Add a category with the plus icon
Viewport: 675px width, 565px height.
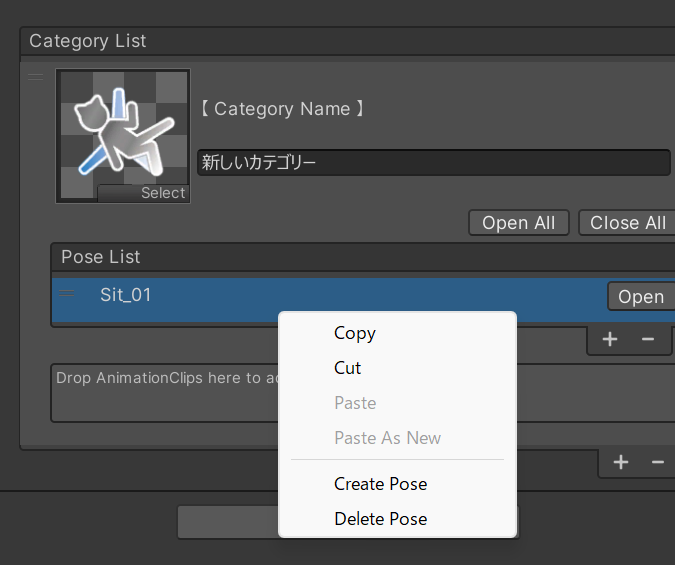[621, 463]
